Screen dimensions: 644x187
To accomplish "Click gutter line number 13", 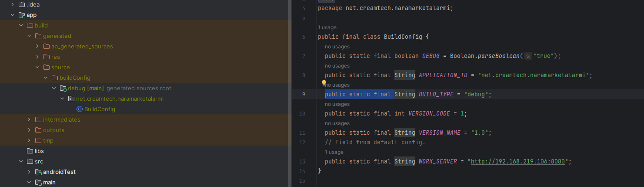I will [x=303, y=161].
